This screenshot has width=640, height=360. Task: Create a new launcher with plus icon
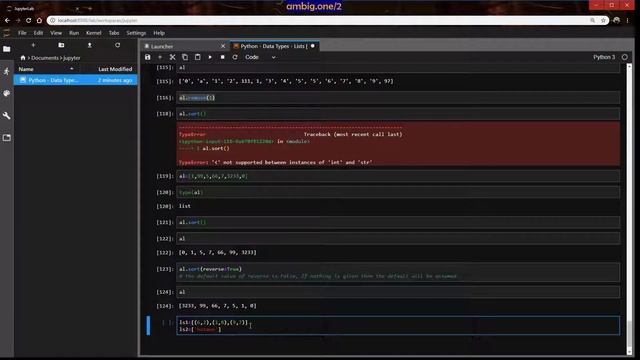tap(33, 45)
